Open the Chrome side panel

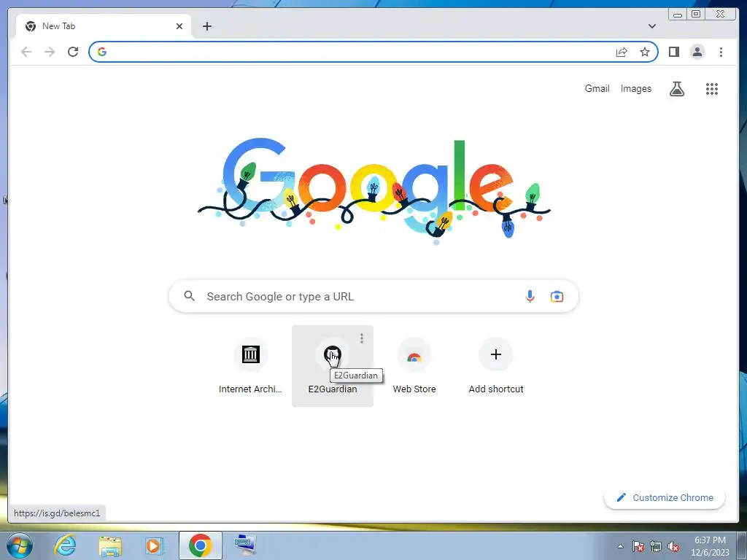tap(673, 52)
